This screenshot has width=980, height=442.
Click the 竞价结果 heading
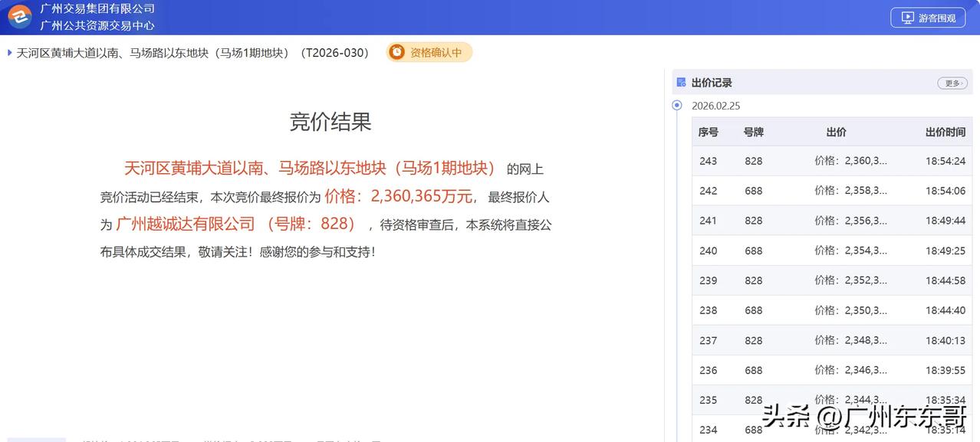coord(331,122)
